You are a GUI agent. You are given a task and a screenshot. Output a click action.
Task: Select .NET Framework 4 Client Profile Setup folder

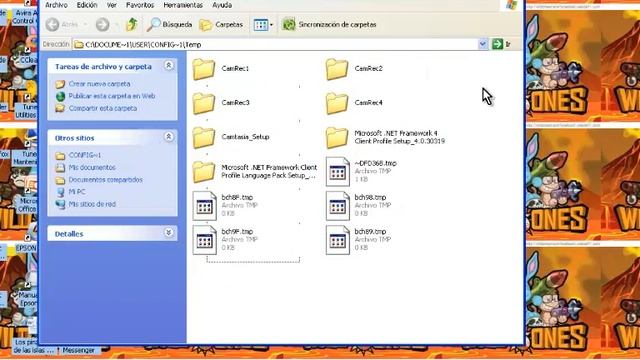coord(337,137)
